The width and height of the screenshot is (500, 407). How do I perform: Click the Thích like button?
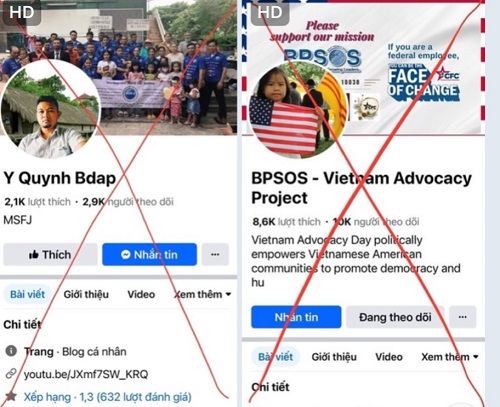pos(50,255)
